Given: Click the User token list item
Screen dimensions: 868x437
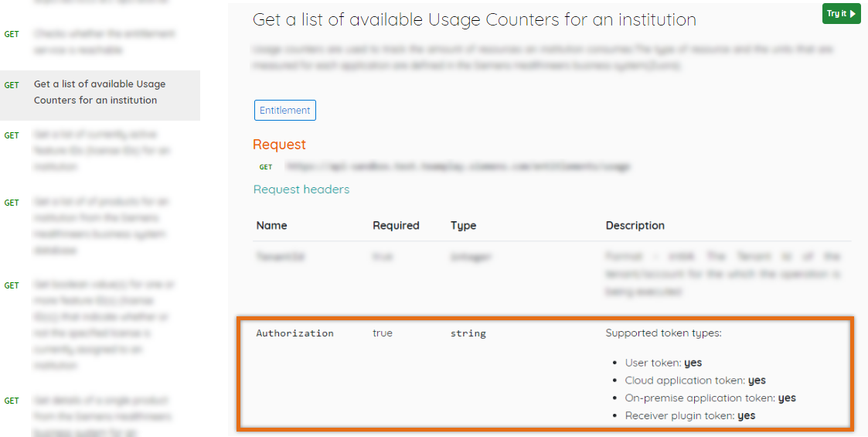Looking at the screenshot, I should pyautogui.click(x=662, y=363).
